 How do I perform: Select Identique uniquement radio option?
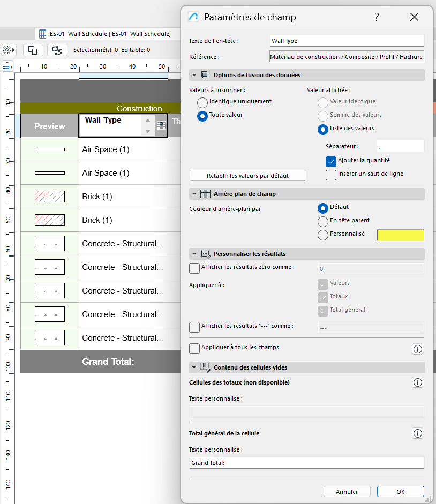point(202,102)
